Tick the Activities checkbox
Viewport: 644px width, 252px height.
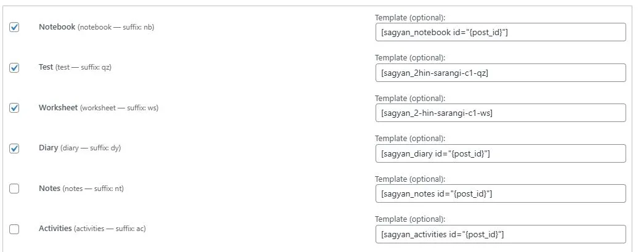pyautogui.click(x=14, y=229)
